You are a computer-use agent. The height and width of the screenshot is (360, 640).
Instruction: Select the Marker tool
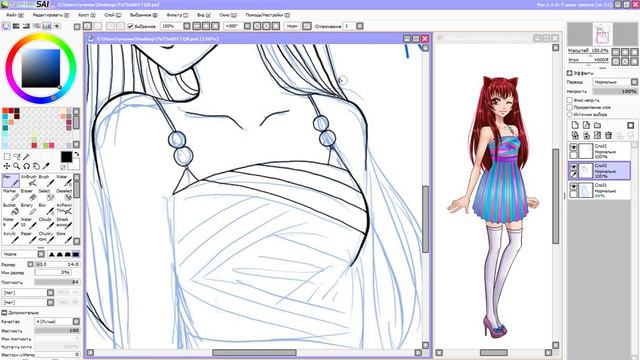point(11,195)
